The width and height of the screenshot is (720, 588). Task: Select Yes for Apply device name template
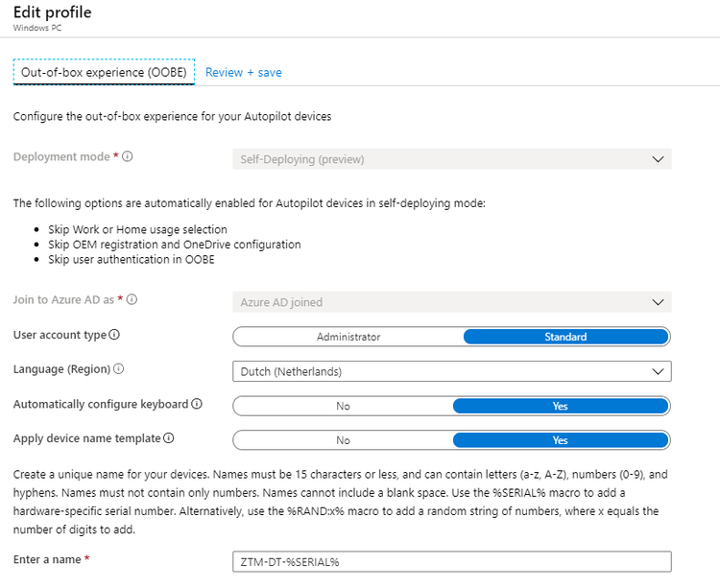561,440
